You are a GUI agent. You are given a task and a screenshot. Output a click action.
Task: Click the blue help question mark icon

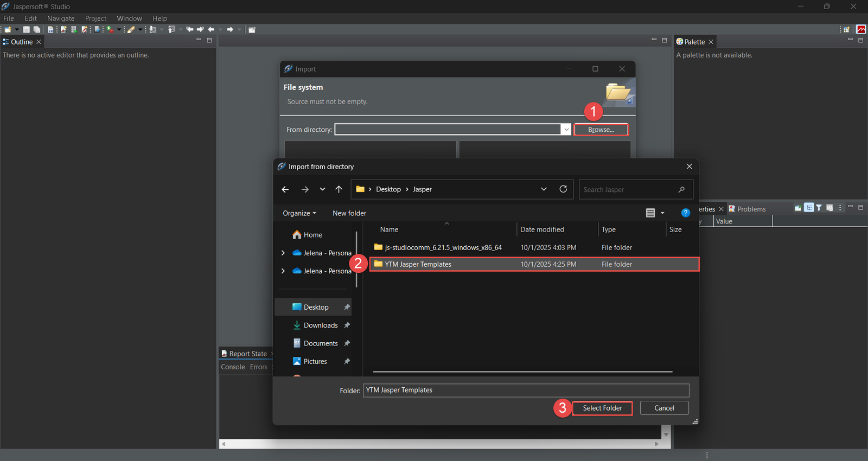tap(685, 213)
